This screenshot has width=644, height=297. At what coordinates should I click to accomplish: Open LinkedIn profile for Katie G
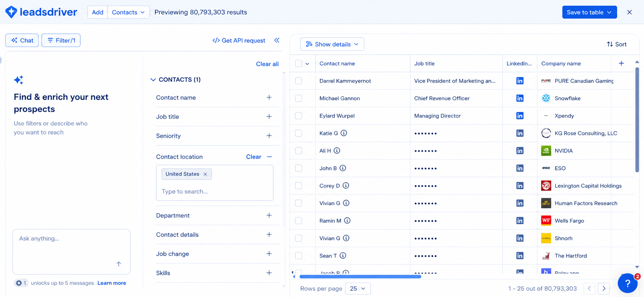520,133
